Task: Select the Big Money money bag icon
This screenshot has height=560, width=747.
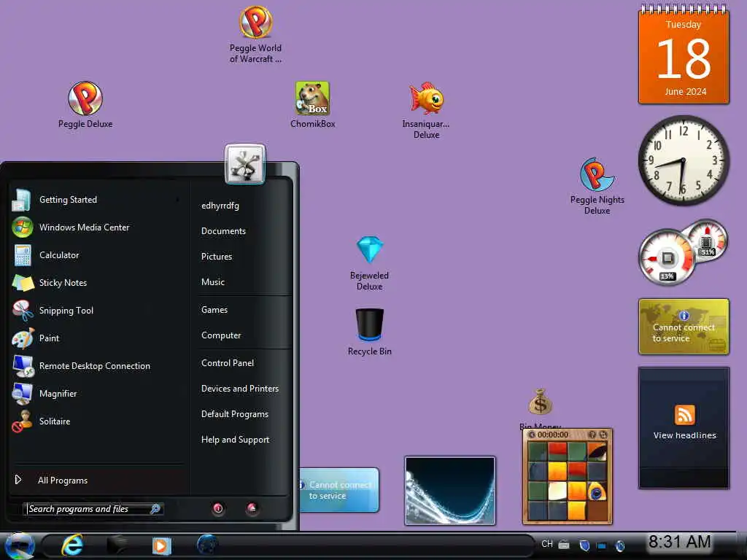Action: 541,402
